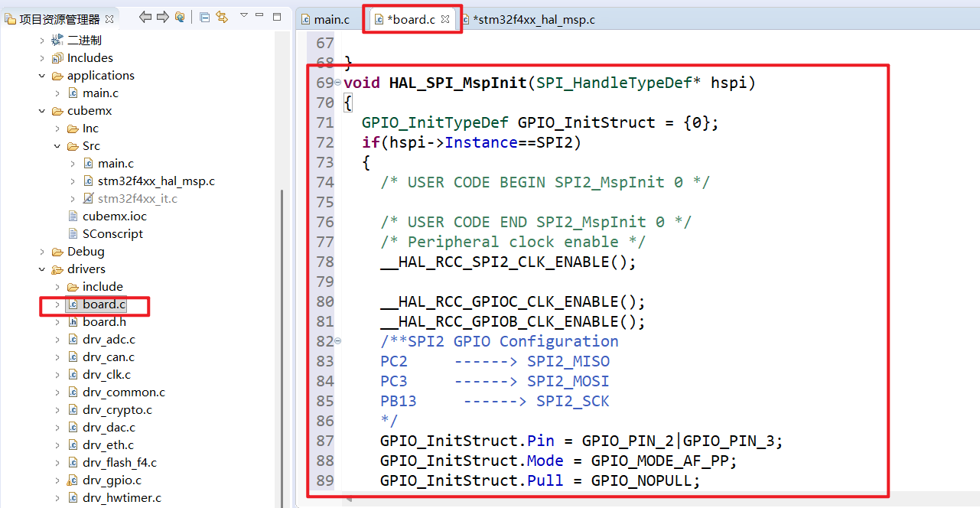This screenshot has width=980, height=508.
Task: Expand the Inc folder
Action: click(x=57, y=129)
